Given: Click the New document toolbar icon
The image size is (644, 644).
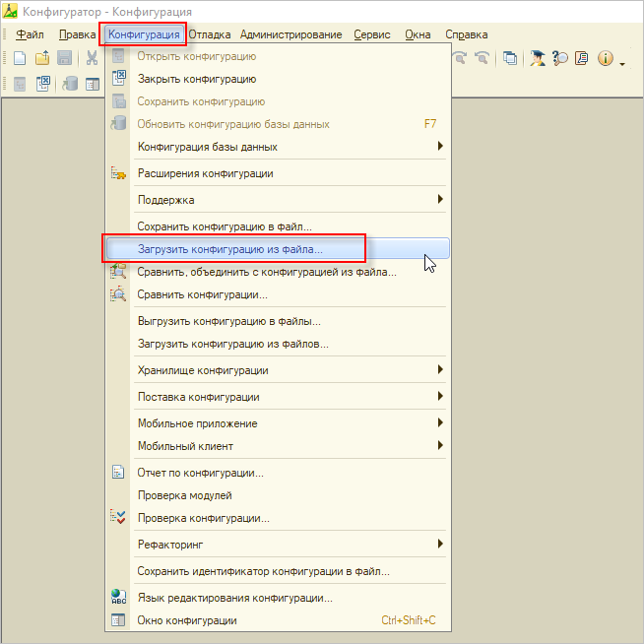Looking at the screenshot, I should [19, 58].
